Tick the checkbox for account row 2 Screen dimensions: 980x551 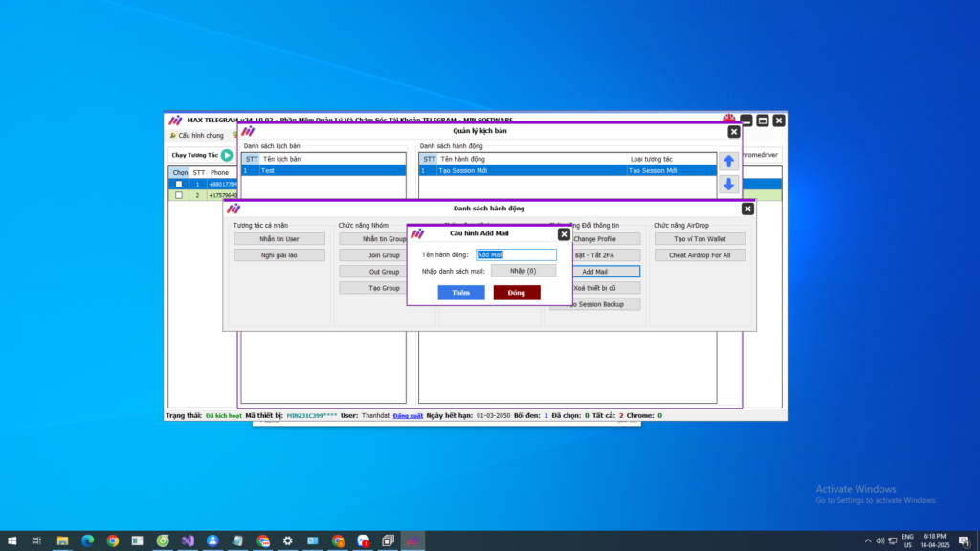click(x=179, y=195)
